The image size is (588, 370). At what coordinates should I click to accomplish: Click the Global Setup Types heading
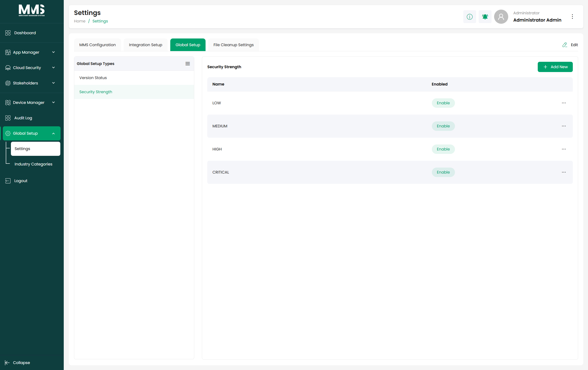coord(95,64)
